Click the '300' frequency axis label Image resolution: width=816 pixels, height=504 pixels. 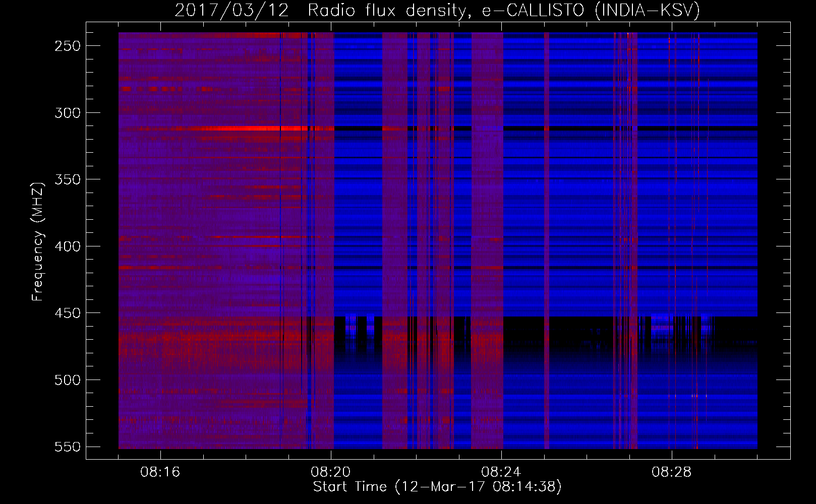coord(68,113)
